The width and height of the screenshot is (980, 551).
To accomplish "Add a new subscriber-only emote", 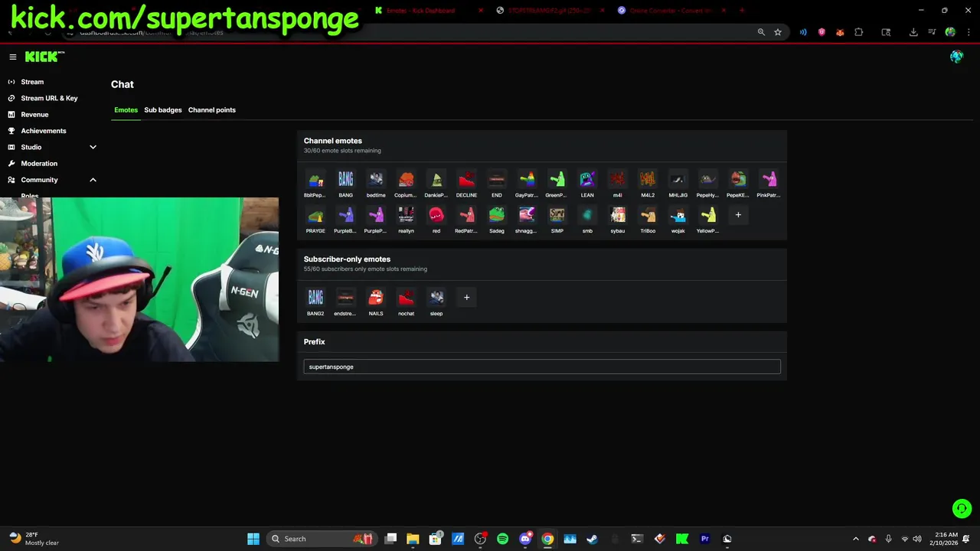I will 466,298.
